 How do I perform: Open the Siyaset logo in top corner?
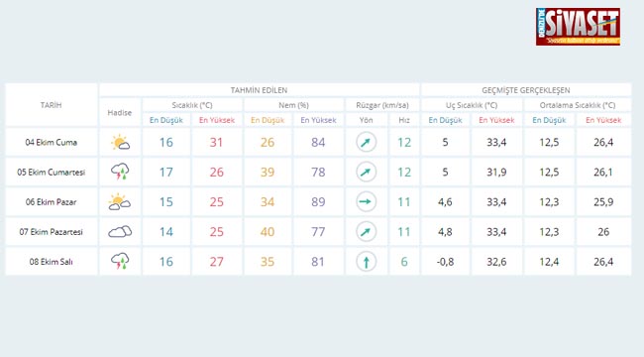click(x=578, y=27)
